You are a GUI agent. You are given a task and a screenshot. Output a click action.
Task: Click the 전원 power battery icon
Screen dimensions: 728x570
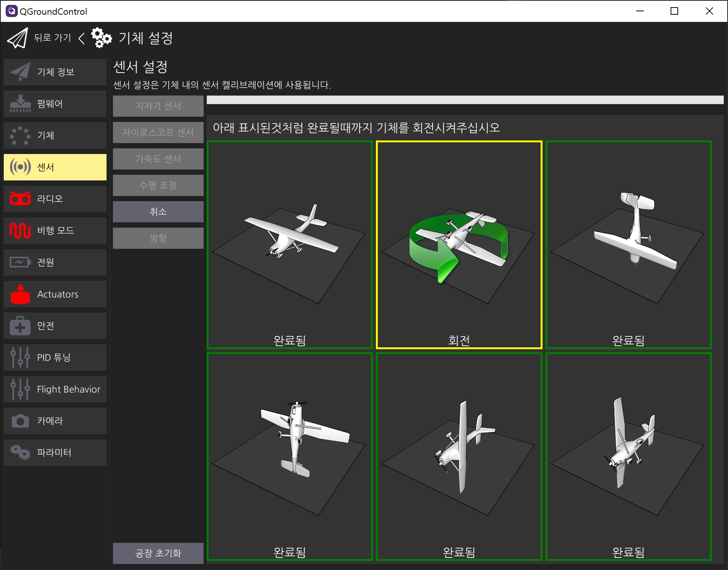20,262
